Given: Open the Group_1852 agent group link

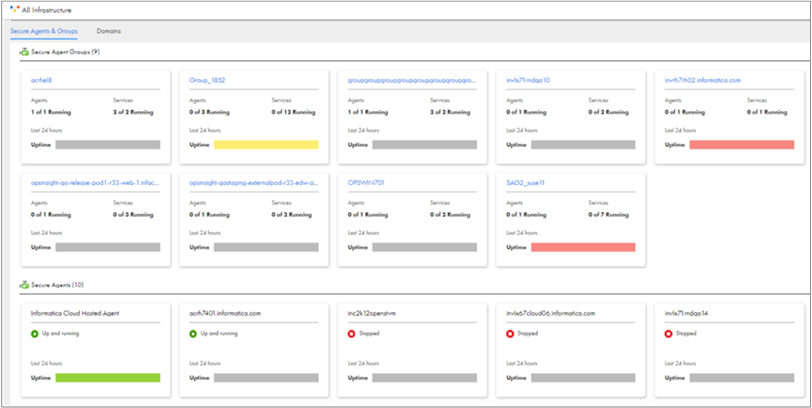Looking at the screenshot, I should 207,80.
